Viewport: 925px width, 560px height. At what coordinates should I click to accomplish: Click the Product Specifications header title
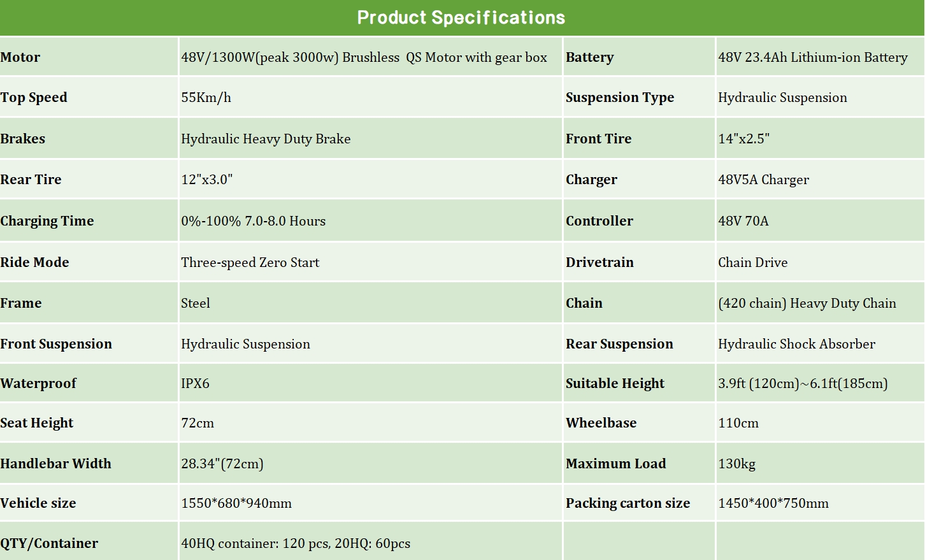click(461, 17)
